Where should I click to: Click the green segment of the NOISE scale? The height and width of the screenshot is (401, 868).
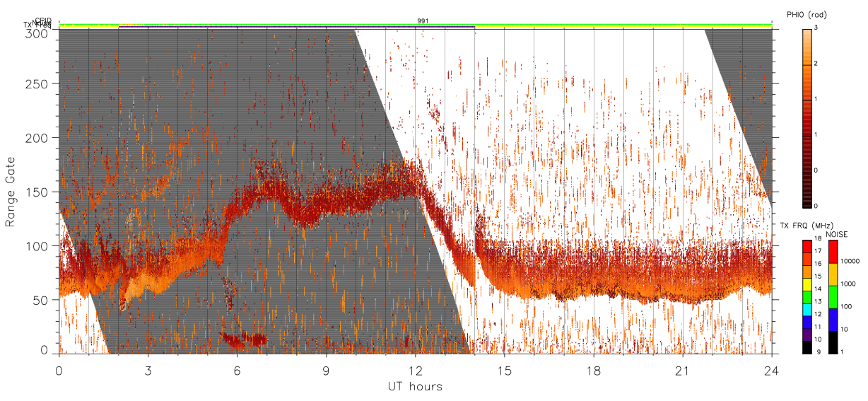coord(833,297)
